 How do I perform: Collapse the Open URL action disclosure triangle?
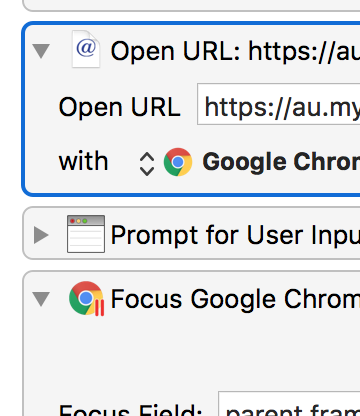pos(41,51)
